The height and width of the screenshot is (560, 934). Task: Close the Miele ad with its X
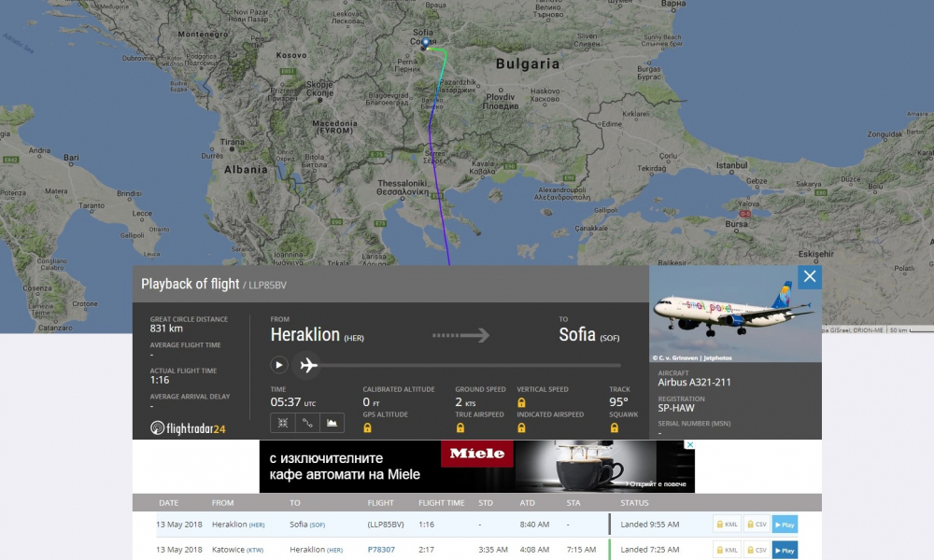[690, 444]
